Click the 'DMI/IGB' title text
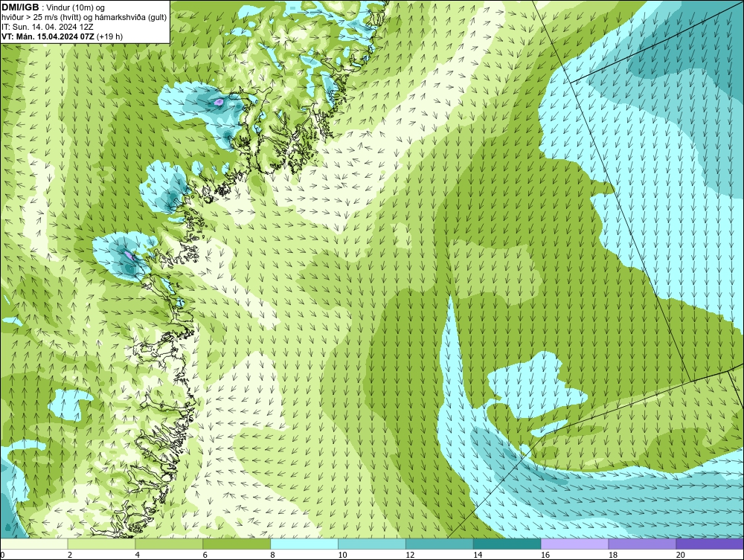This screenshot has width=744, height=560. pyautogui.click(x=20, y=7)
